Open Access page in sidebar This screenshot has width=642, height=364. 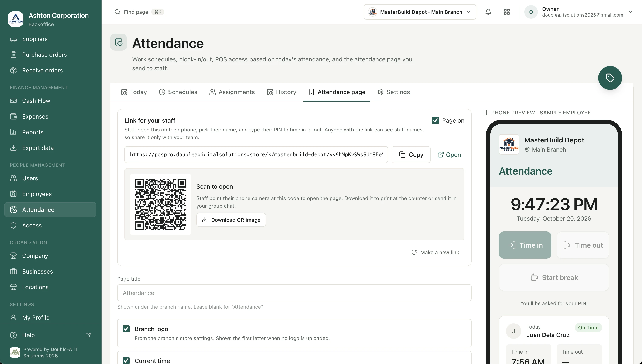(50, 226)
